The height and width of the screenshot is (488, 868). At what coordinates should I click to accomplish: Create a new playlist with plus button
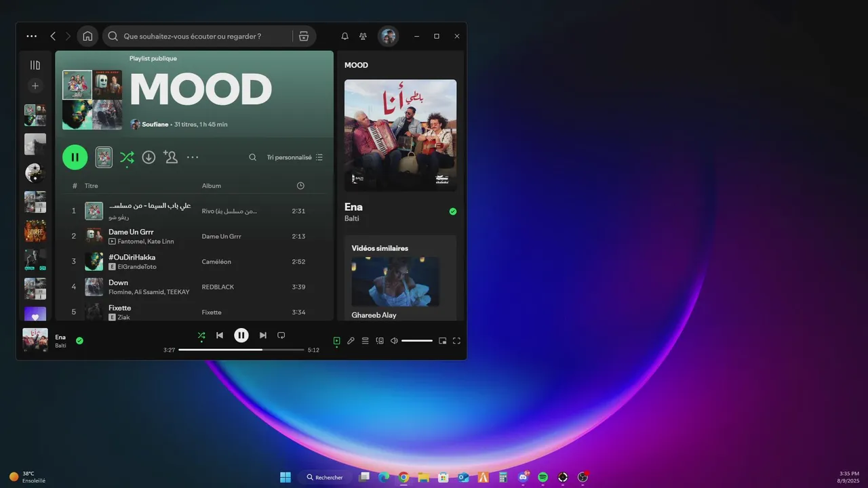point(35,85)
